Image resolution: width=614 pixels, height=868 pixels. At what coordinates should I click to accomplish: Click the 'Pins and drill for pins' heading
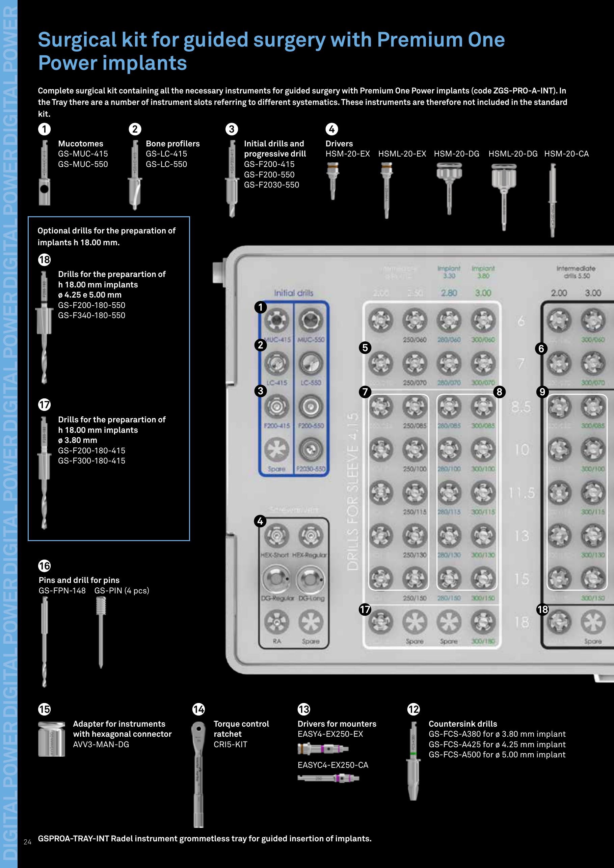[x=79, y=580]
